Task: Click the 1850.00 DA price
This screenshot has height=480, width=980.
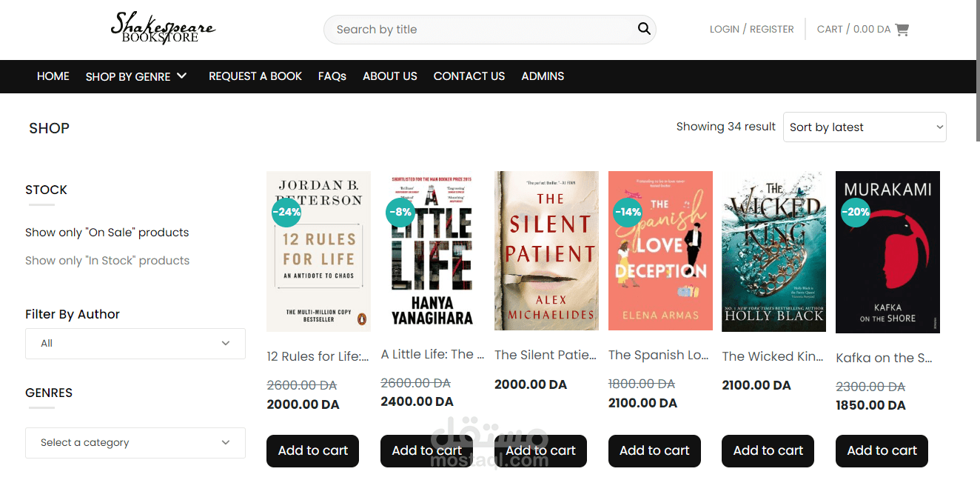Action: (870, 405)
